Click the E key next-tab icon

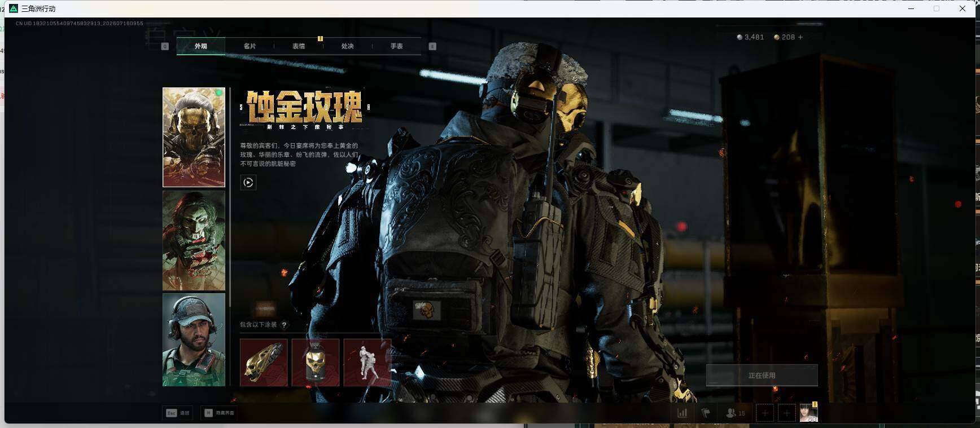pos(432,46)
